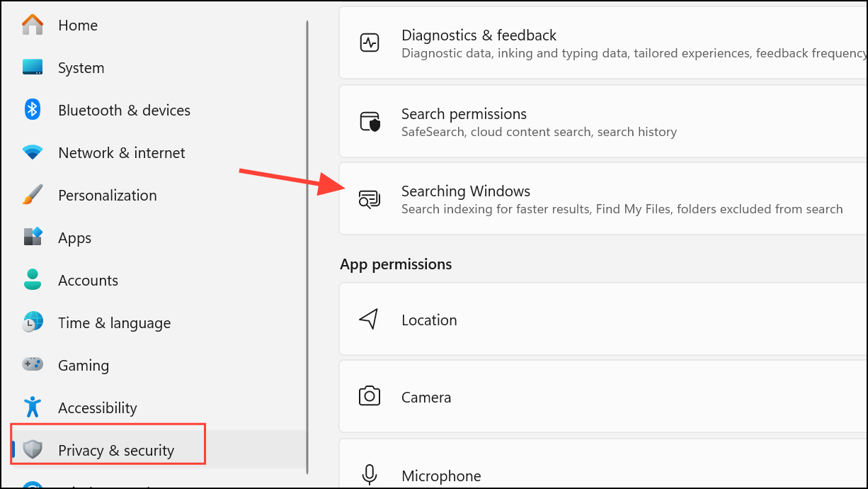The image size is (868, 489).
Task: Click the Microphone icon at the bottom
Action: pos(370,475)
